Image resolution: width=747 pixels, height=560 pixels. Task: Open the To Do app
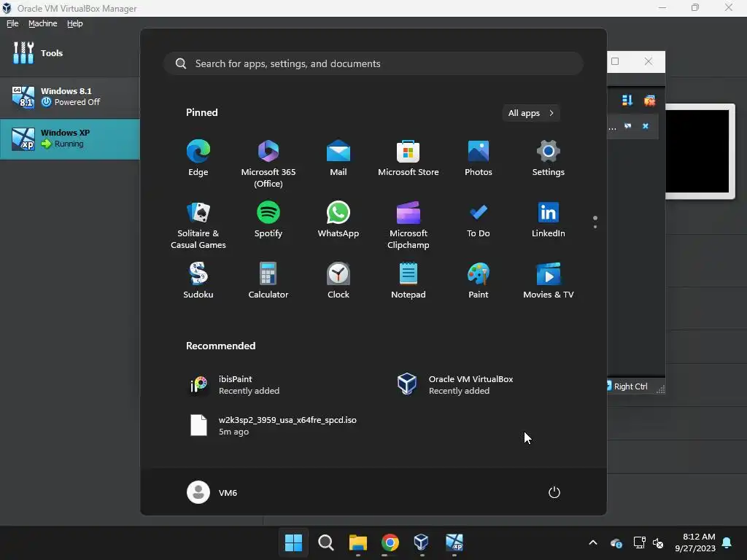tap(479, 219)
